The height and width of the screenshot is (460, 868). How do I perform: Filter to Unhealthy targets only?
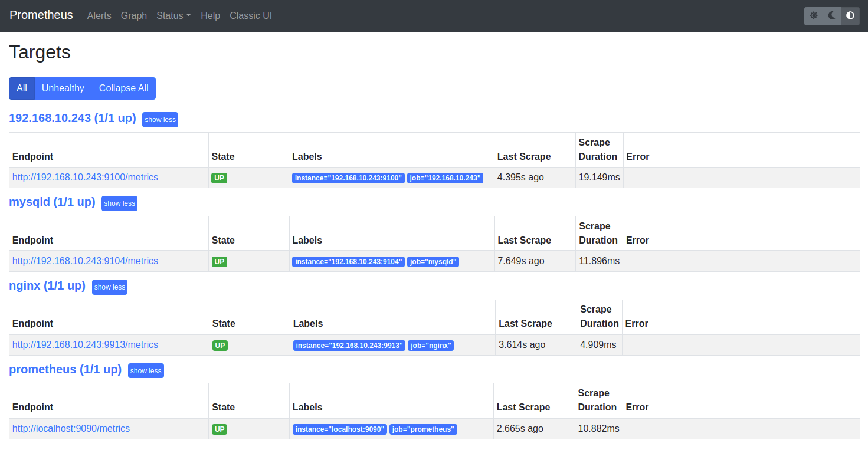63,88
